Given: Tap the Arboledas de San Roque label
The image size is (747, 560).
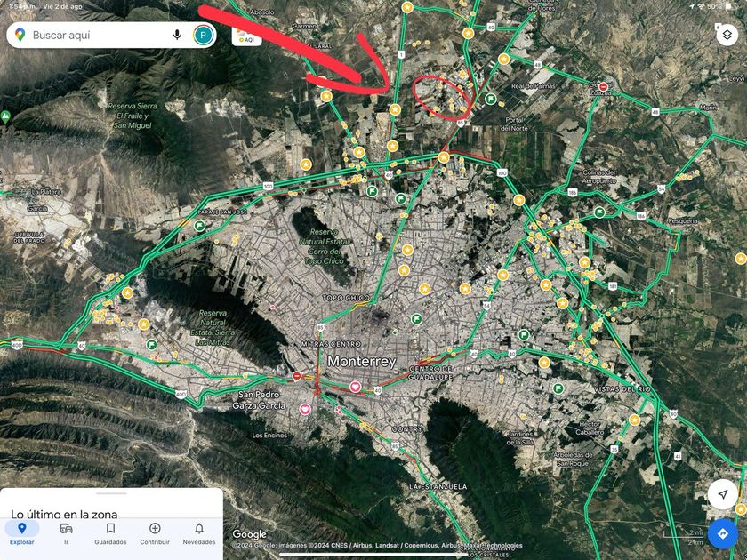Looking at the screenshot, I should click(x=573, y=459).
